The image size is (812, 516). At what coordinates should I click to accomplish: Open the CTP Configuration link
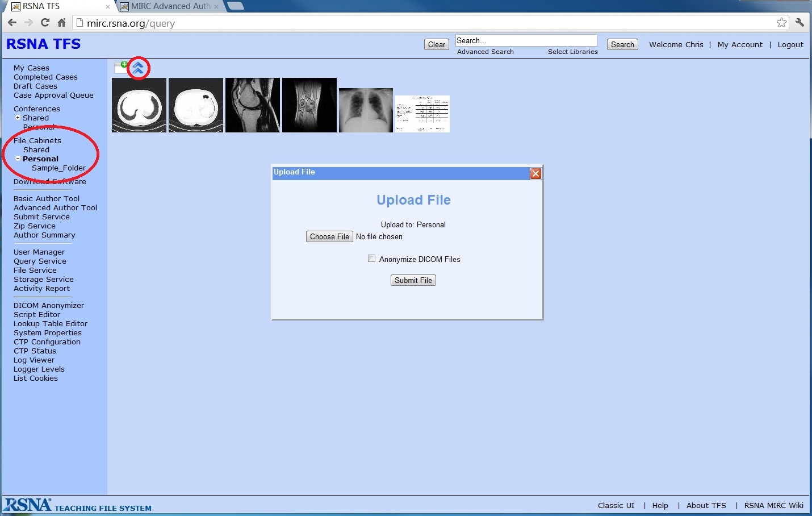click(x=47, y=342)
